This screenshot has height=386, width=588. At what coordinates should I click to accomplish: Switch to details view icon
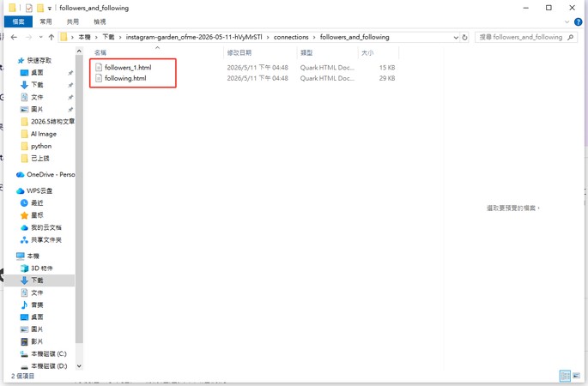(x=565, y=376)
